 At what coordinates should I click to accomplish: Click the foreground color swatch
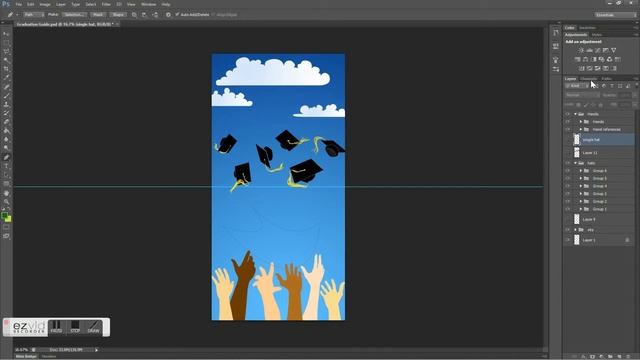click(4, 215)
